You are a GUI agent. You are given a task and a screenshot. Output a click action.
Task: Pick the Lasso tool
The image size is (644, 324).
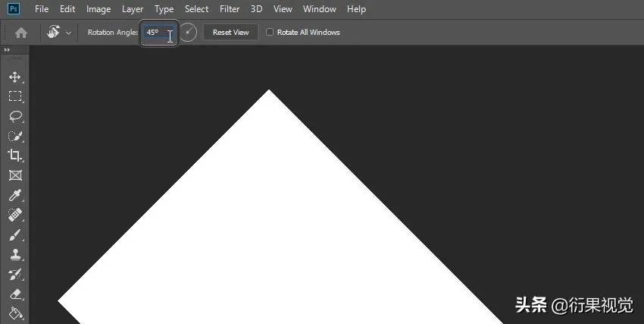15,116
